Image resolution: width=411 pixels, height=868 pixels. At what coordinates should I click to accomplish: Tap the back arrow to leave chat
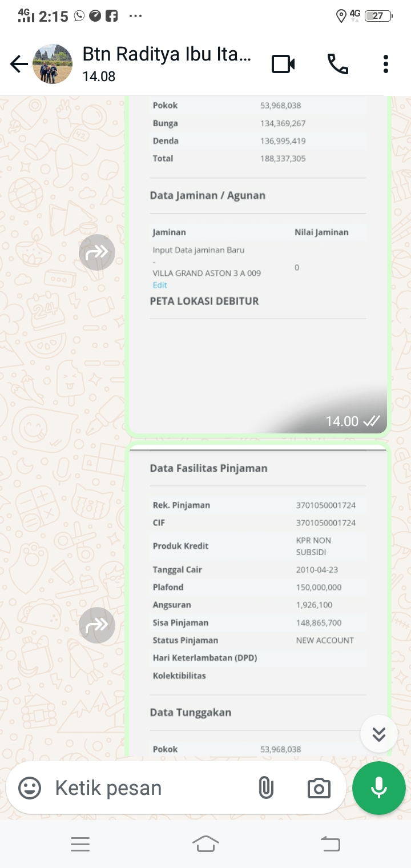[x=19, y=65]
